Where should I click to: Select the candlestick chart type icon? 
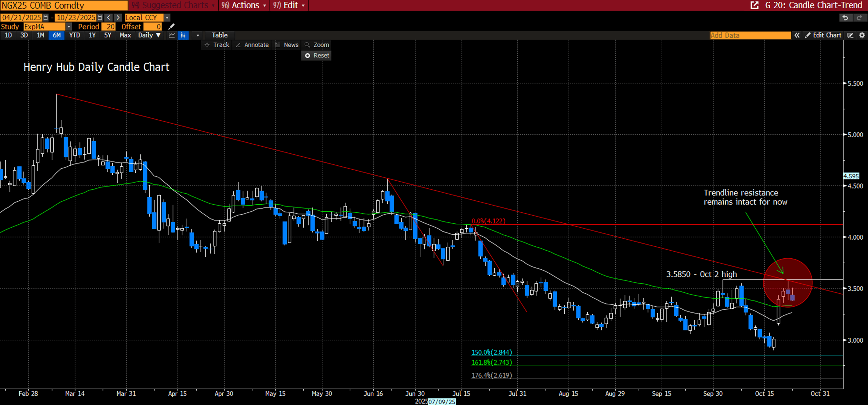coord(183,35)
